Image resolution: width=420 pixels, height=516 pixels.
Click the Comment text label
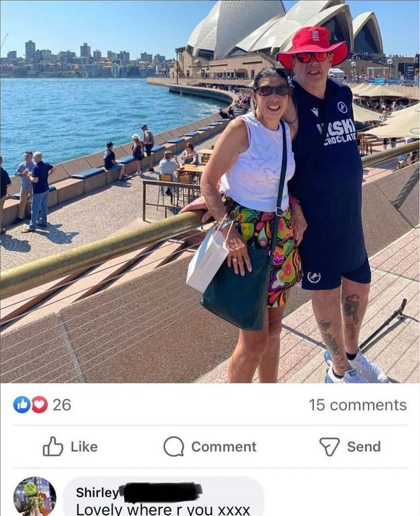tap(224, 447)
